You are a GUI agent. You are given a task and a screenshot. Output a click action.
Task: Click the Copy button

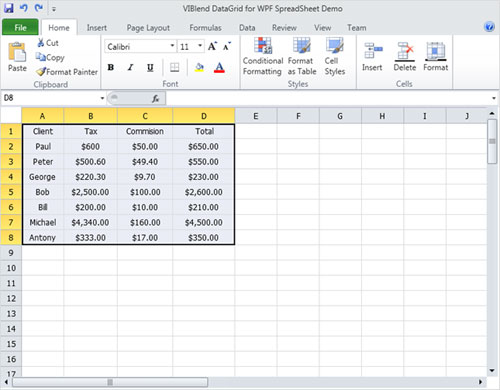click(x=50, y=57)
